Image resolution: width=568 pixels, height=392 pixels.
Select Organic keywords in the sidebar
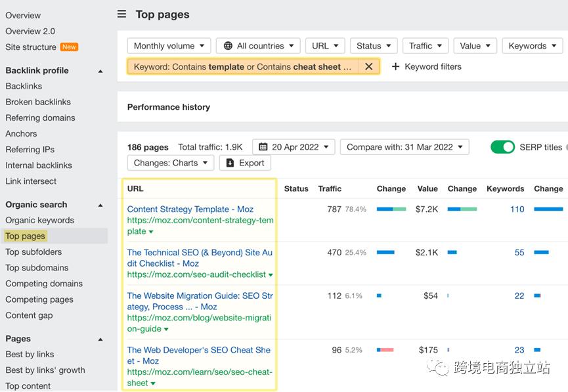click(39, 221)
